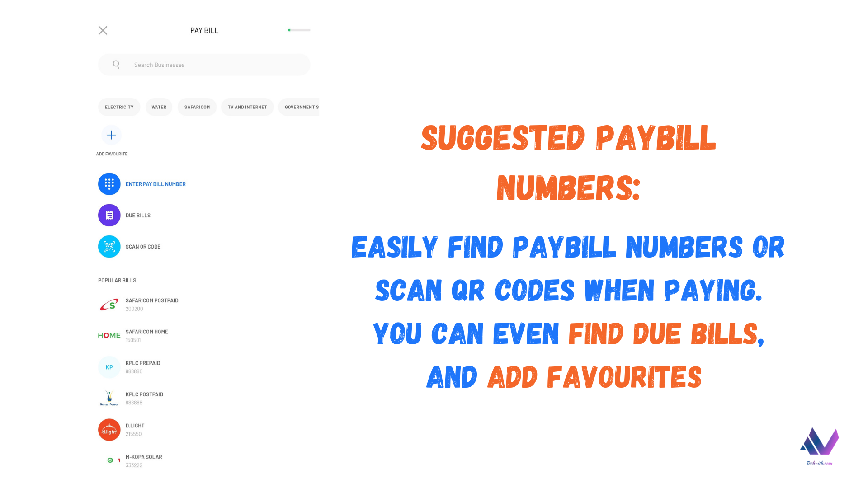Click the Add Favourite plus icon

[111, 135]
